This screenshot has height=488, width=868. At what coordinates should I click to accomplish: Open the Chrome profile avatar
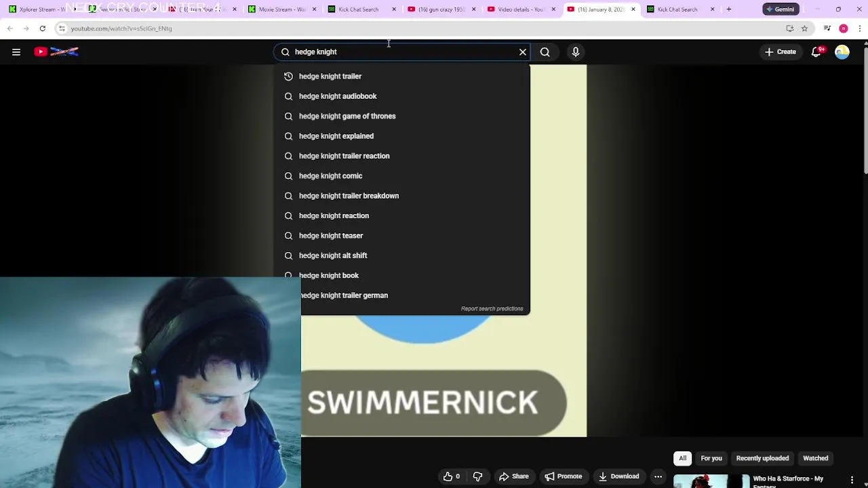coord(843,28)
